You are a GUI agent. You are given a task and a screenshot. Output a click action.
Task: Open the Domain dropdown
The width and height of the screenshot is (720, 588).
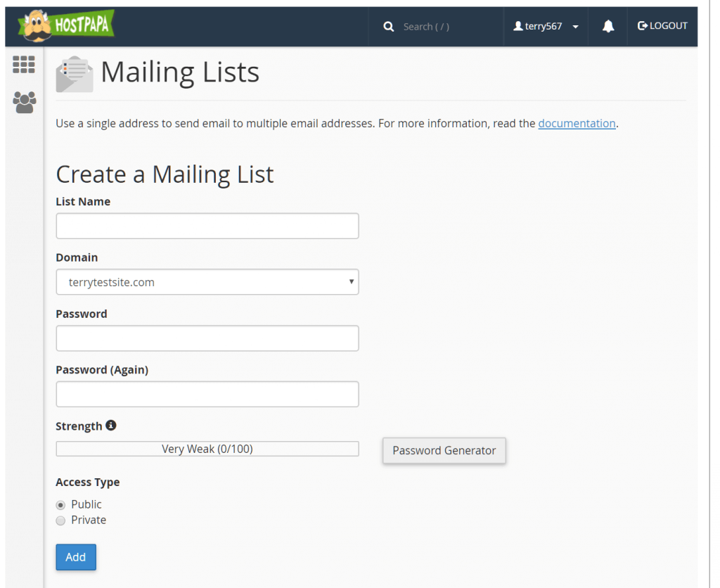[x=207, y=282]
